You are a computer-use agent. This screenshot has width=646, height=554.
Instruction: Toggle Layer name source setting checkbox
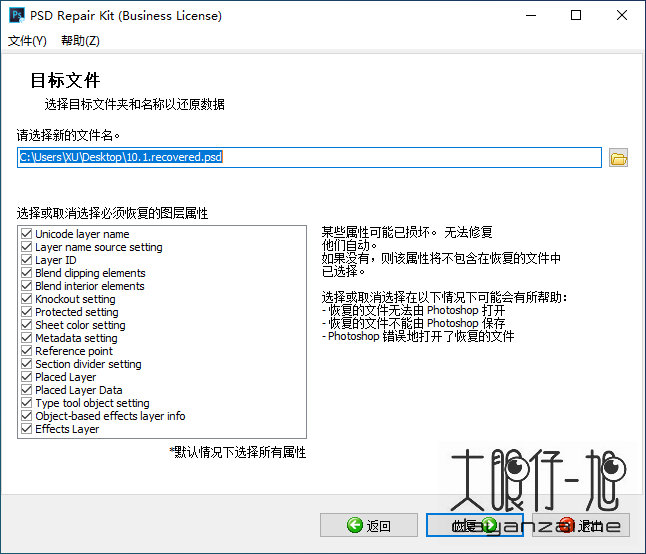point(26,247)
